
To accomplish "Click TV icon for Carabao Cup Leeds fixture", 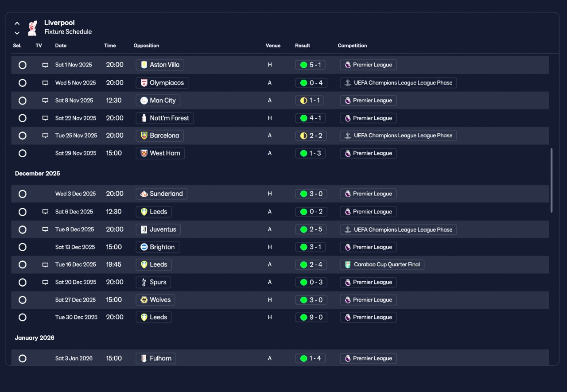I will pos(45,265).
